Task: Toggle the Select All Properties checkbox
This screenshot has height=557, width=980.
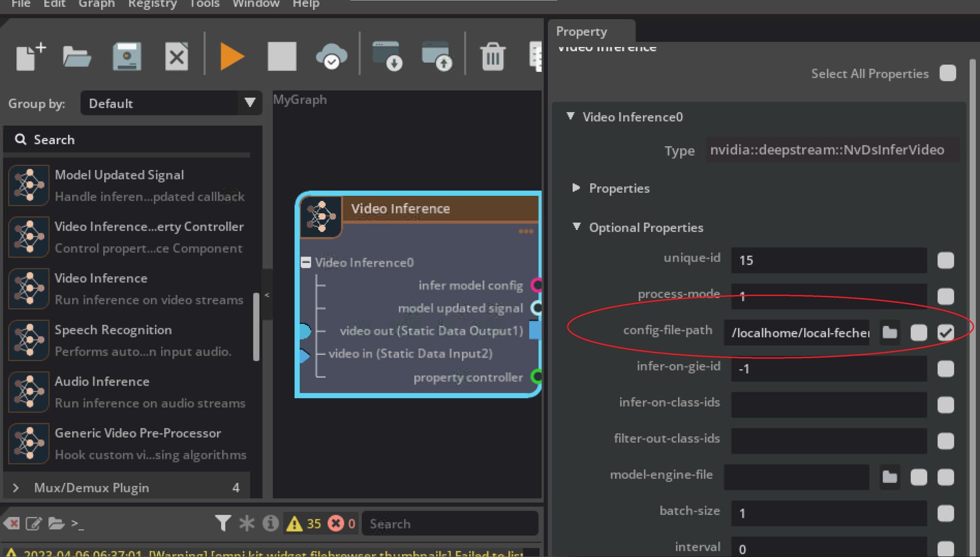Action: [947, 73]
